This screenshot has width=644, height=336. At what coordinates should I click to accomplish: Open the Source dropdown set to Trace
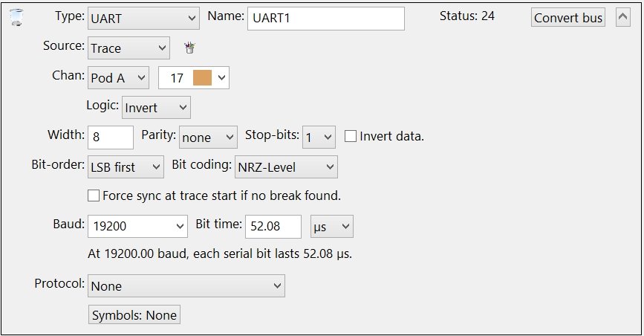pos(129,48)
